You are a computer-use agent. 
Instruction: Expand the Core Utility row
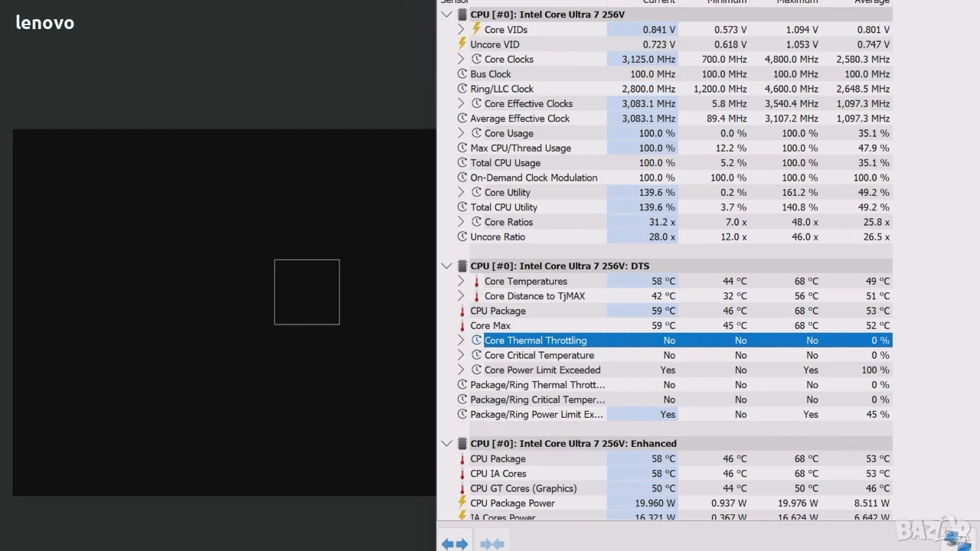pos(461,192)
